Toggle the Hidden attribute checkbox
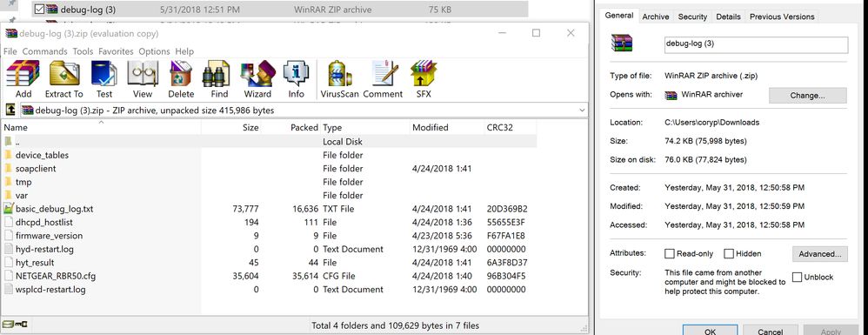This screenshot has width=868, height=335. coord(729,253)
